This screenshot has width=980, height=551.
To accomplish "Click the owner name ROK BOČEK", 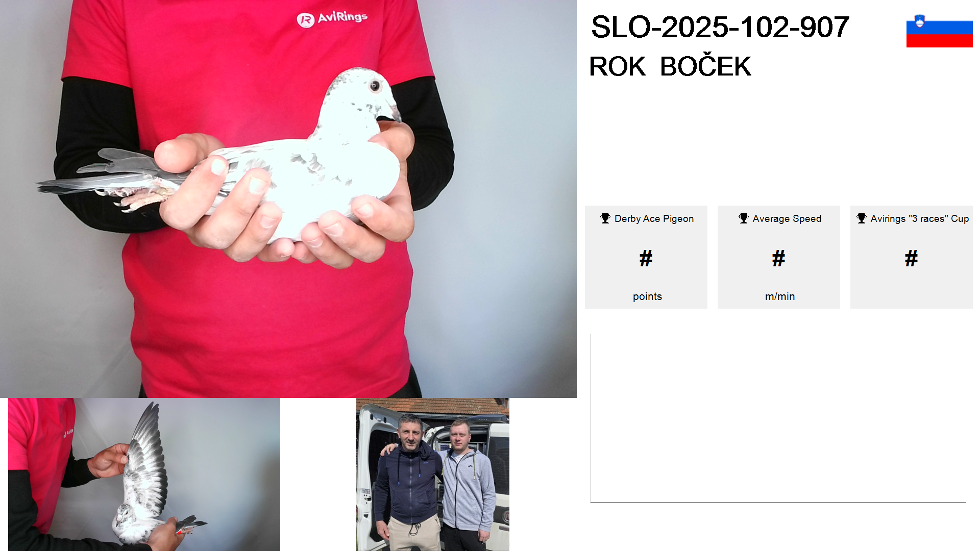I will (670, 66).
